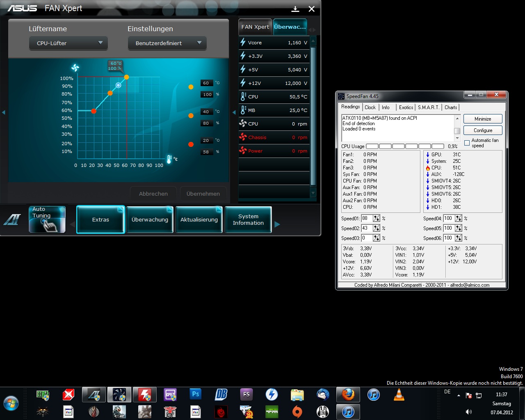
Task: Click Configure in SpeedFan
Action: click(x=483, y=130)
